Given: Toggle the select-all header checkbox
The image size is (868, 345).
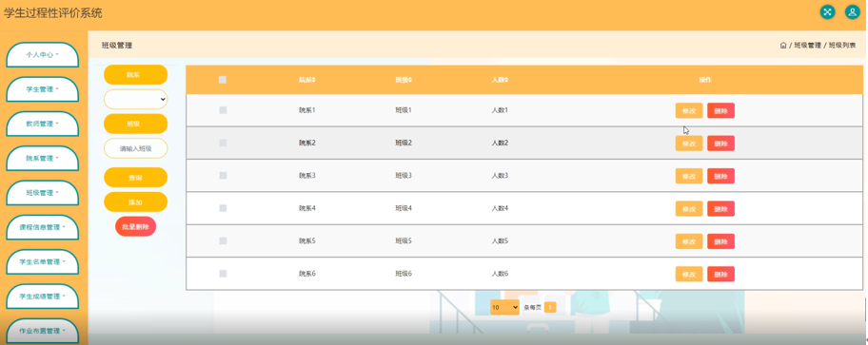Looking at the screenshot, I should [223, 80].
